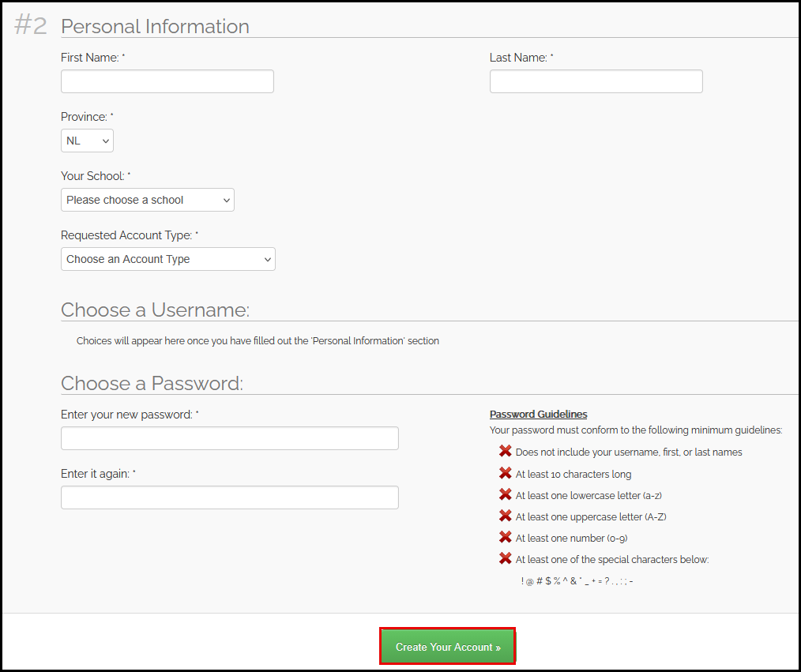The image size is (801, 672).
Task: Click the red X beside 'At least 10 characters long'
Action: point(504,473)
